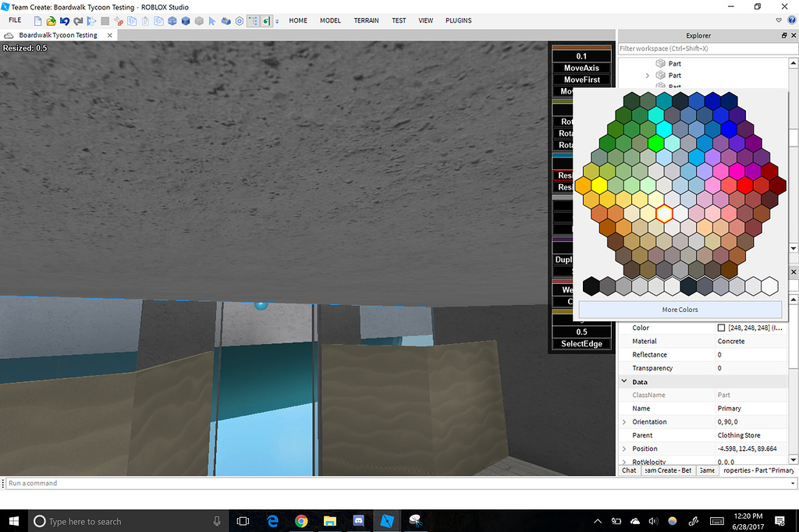Expand the second Part in Explorer

[x=646, y=75]
